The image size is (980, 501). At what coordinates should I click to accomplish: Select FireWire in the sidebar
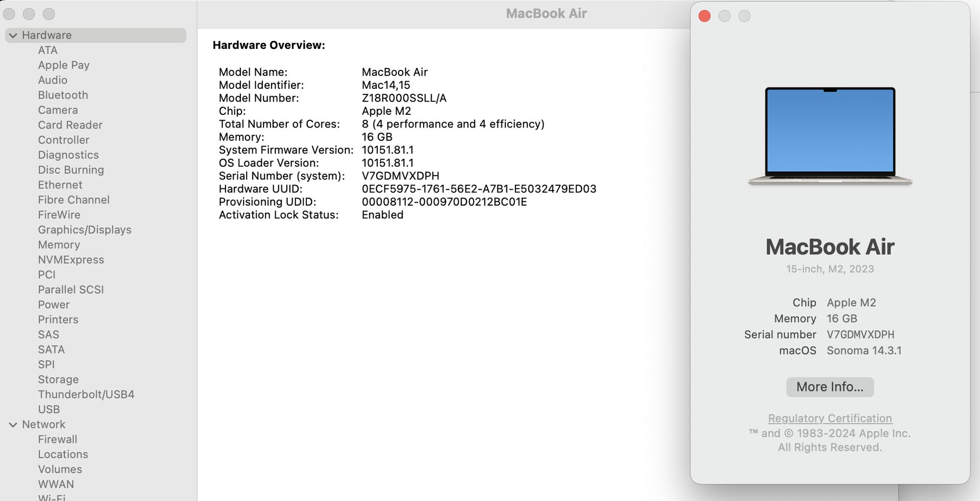59,215
